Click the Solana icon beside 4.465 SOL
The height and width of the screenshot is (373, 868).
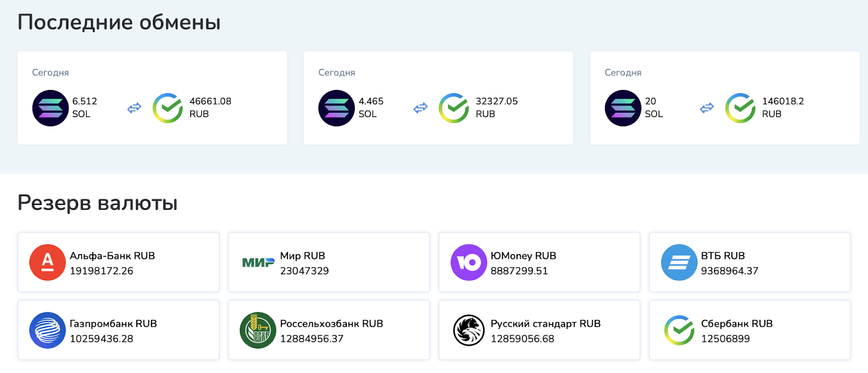[x=336, y=108]
